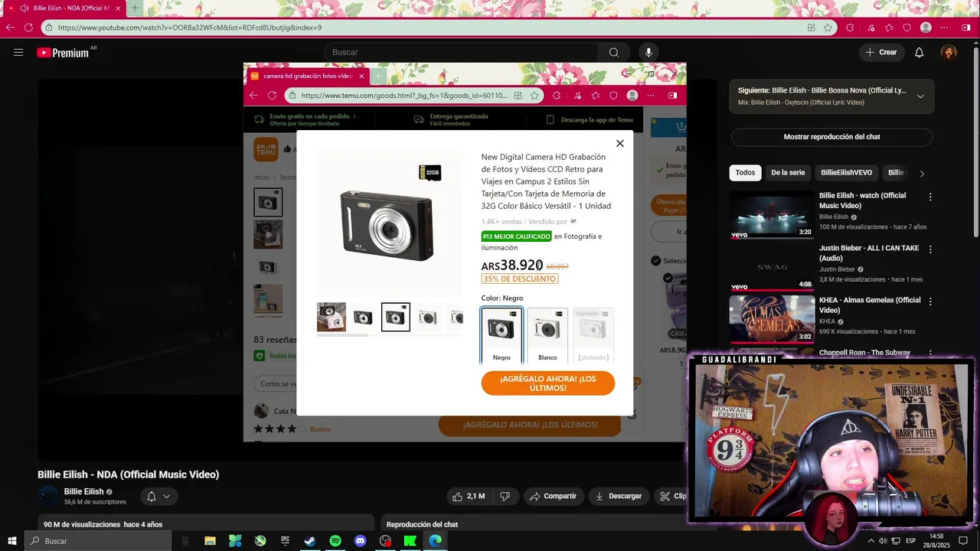Open more options for Justin Bieber ALL I CAN TAKE

coord(930,249)
